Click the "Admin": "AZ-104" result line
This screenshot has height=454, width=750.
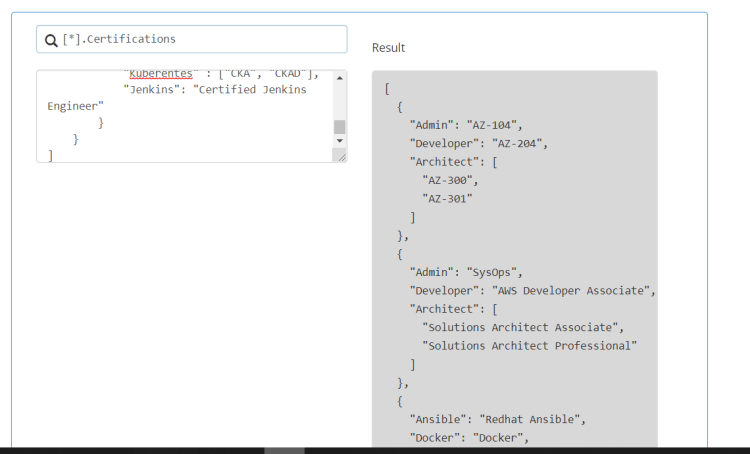click(466, 125)
